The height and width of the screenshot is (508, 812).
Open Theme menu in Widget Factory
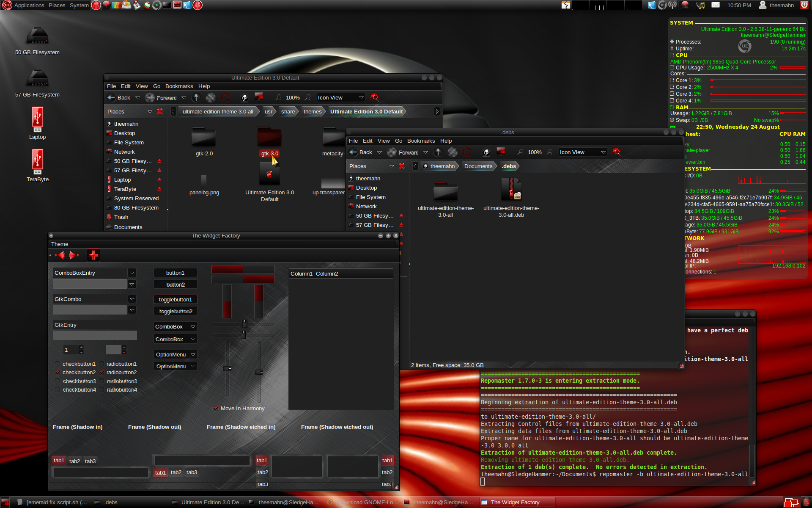(x=60, y=244)
